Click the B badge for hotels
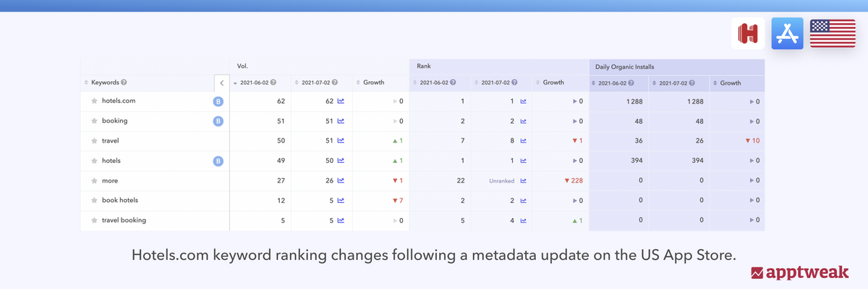This screenshot has height=289, width=868. pyautogui.click(x=218, y=161)
